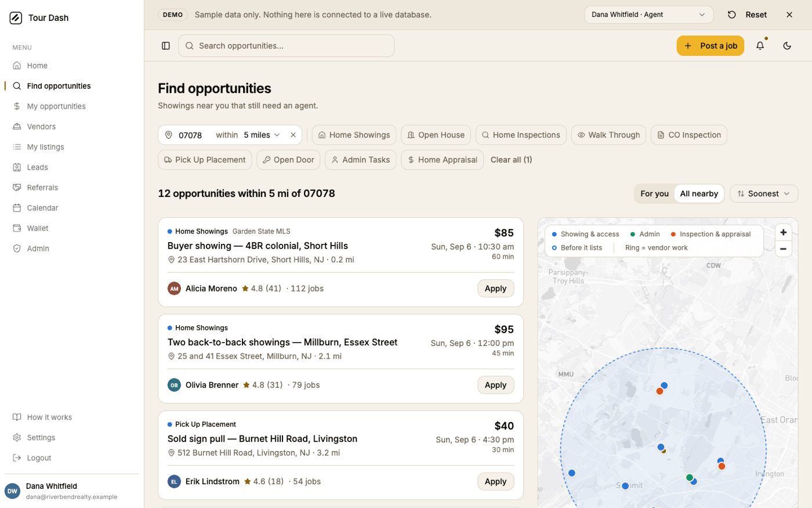This screenshot has height=508, width=812.
Task: Toggle the Walk Through filter chip
Action: (x=608, y=135)
